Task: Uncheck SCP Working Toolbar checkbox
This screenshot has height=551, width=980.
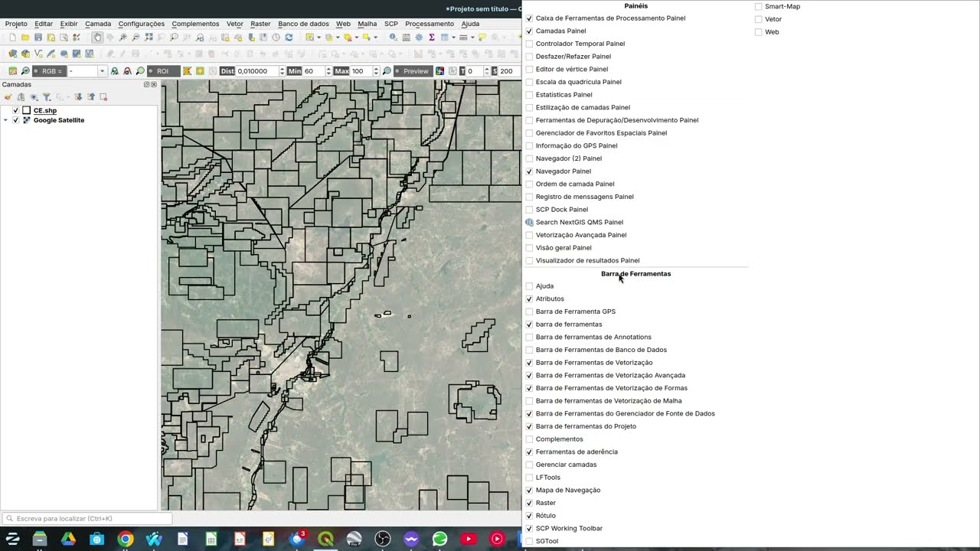Action: 529,528
